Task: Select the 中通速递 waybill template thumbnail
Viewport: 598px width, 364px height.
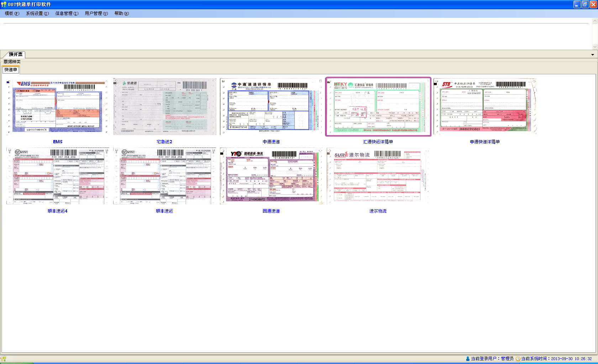Action: 271,107
